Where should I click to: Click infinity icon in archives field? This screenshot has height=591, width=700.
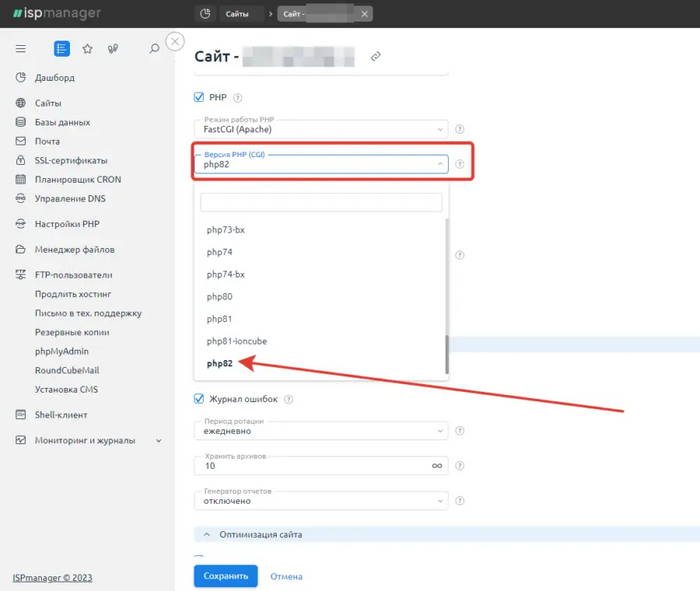(436, 465)
